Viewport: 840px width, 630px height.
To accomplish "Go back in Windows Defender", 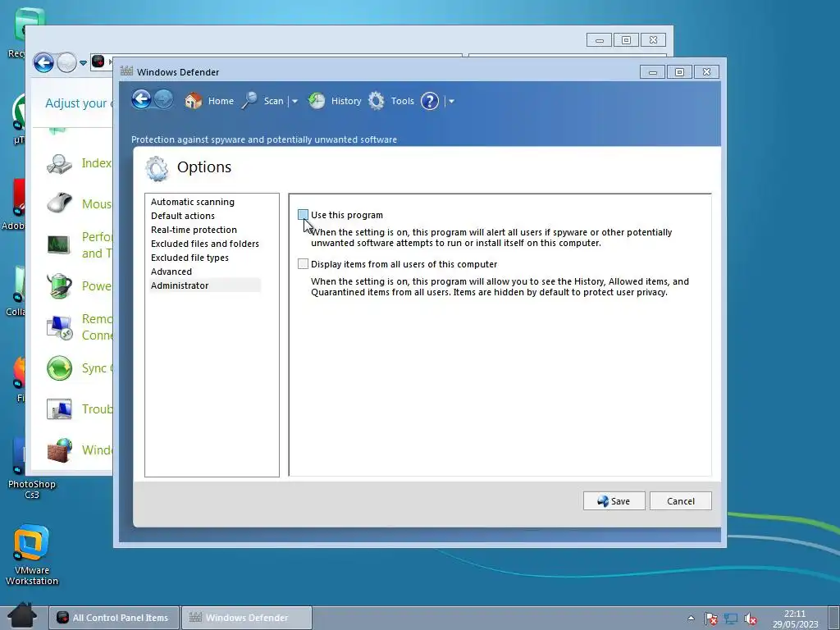I will click(x=141, y=99).
